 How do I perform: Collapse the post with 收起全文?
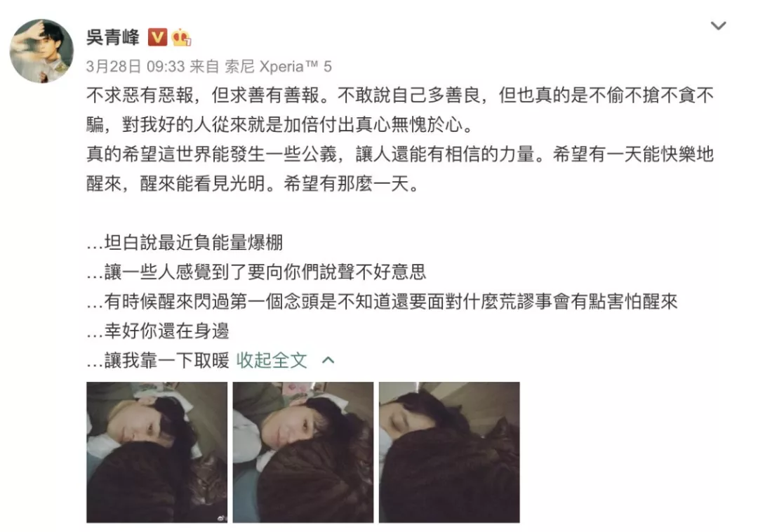[x=272, y=361]
